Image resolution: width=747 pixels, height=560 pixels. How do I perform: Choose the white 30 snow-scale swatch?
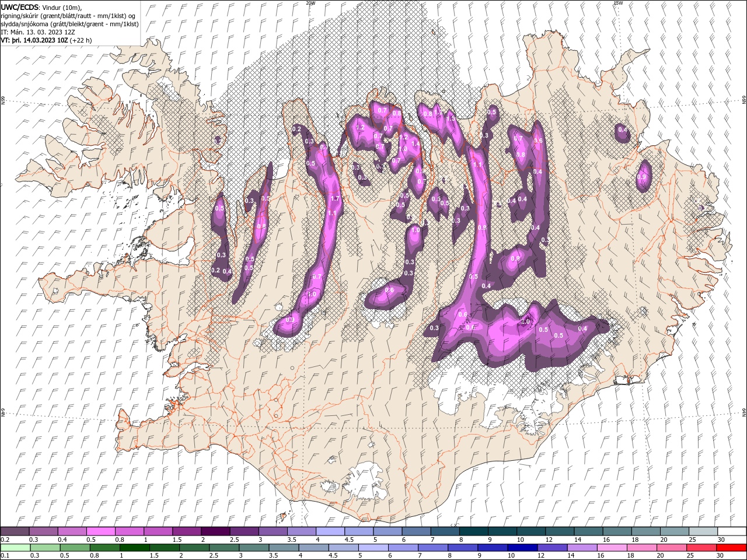732,531
